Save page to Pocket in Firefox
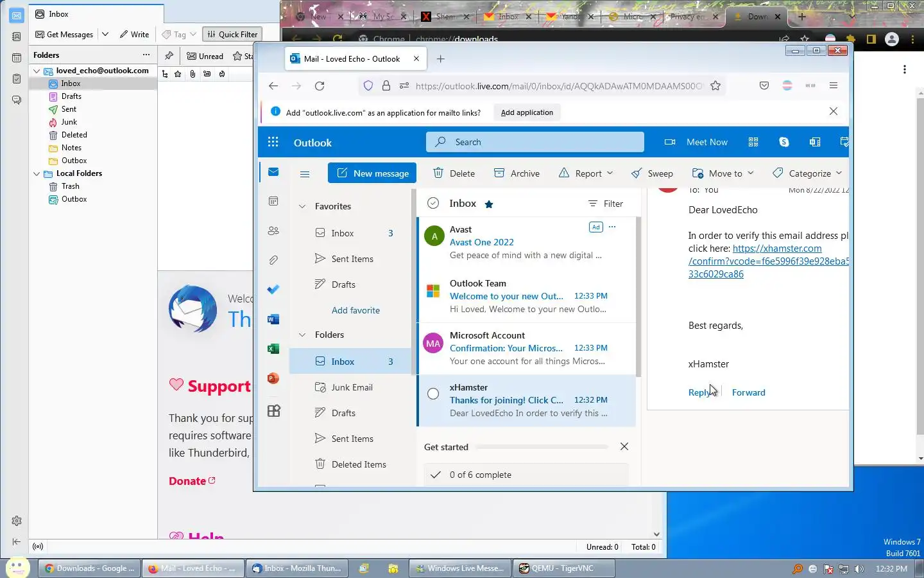Image resolution: width=924 pixels, height=578 pixels. (x=764, y=85)
